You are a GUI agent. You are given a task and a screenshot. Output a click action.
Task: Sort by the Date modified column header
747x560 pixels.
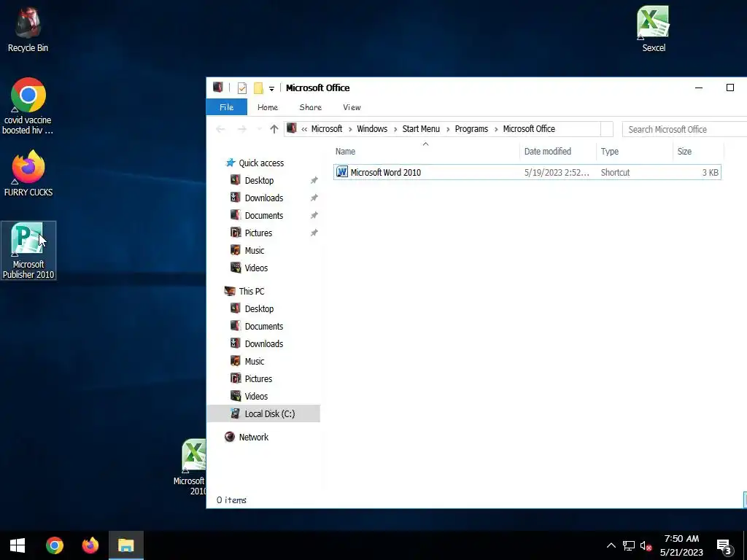(x=558, y=152)
